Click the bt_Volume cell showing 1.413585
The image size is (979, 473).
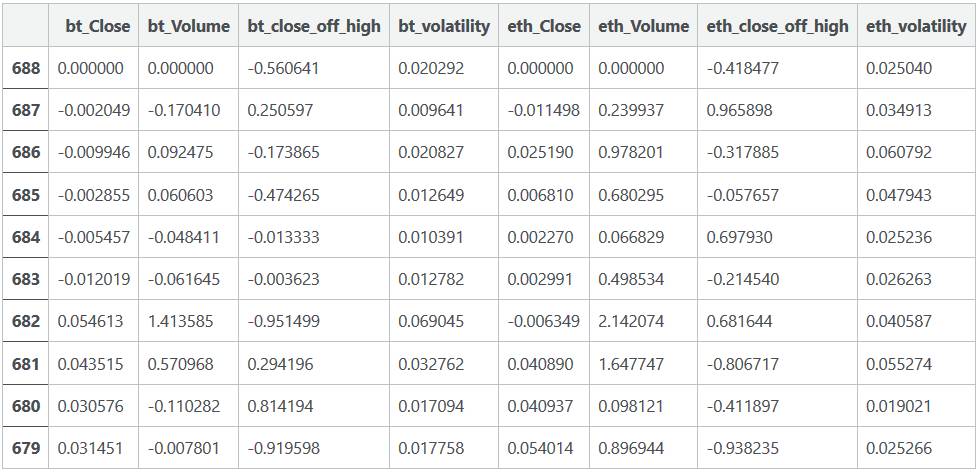coord(180,321)
